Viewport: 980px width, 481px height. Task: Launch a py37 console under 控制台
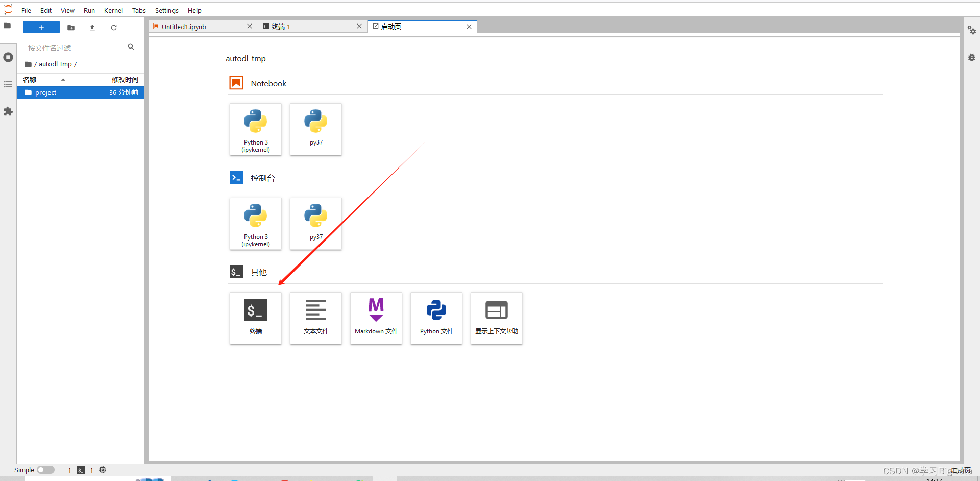tap(316, 224)
